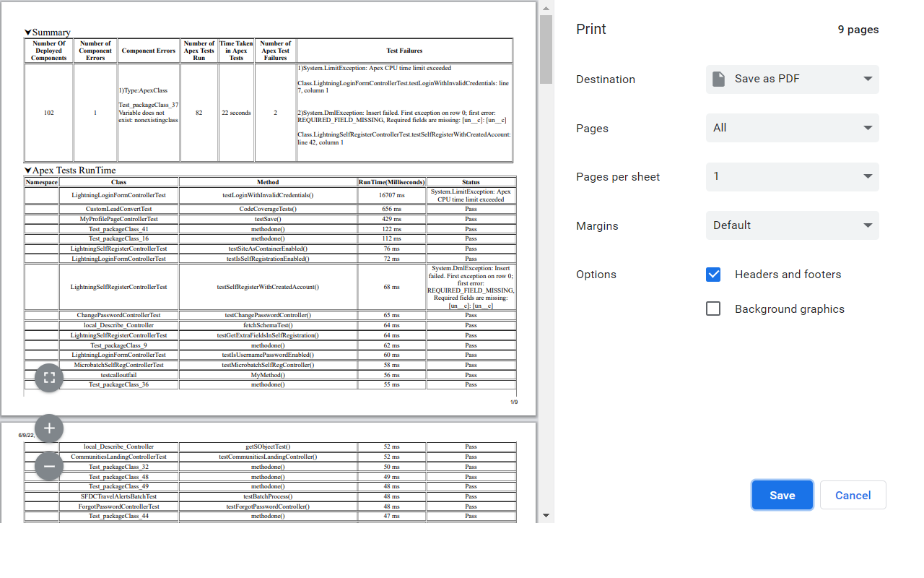Enable the Background graphics checkbox
Image resolution: width=924 pixels, height=578 pixels.
point(713,308)
